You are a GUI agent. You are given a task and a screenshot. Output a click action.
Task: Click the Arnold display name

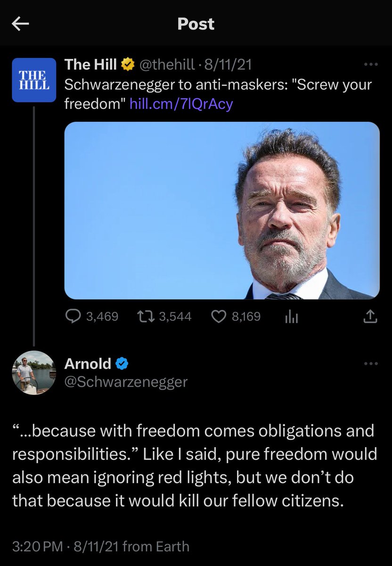(x=88, y=364)
